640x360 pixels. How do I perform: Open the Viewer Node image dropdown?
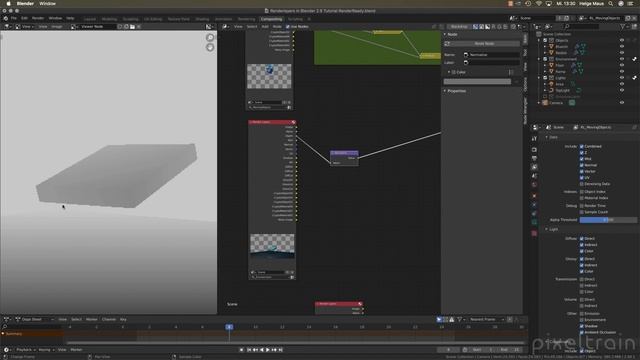coord(74,27)
